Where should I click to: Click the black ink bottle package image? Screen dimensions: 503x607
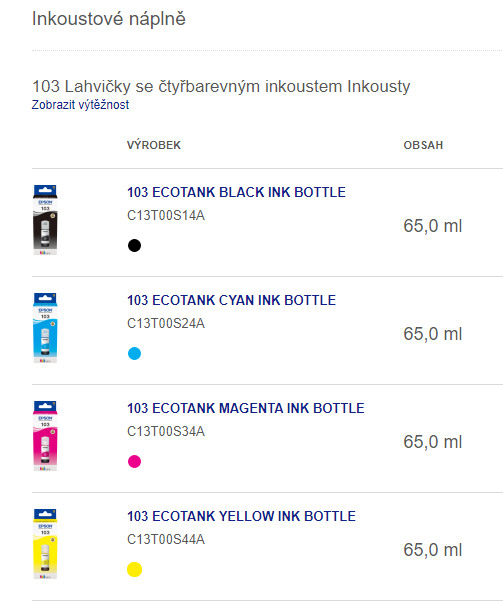pos(45,220)
